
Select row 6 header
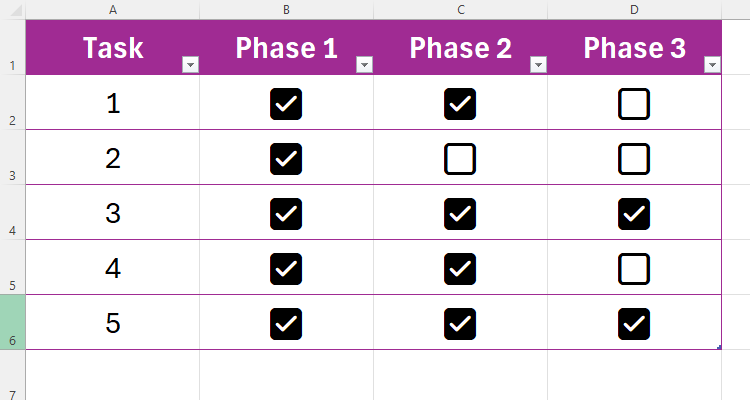(x=12, y=322)
